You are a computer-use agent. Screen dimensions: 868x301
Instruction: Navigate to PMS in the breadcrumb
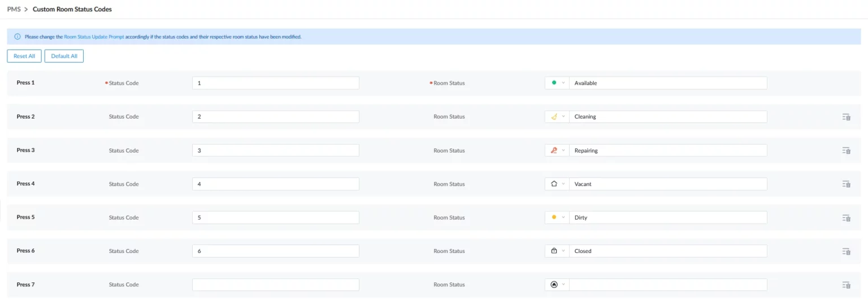[14, 9]
